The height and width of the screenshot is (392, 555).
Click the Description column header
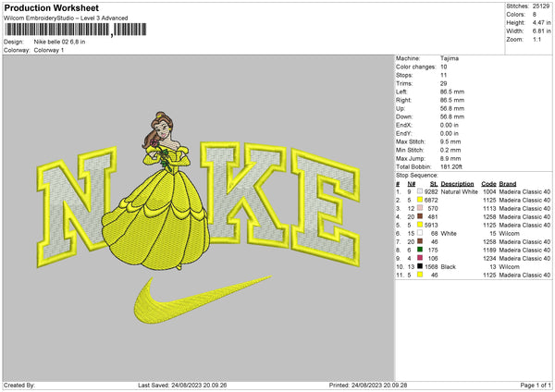pos(457,183)
